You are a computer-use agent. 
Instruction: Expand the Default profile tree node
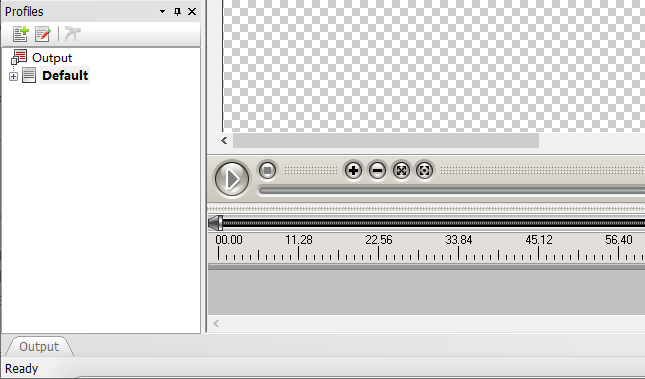tap(14, 76)
